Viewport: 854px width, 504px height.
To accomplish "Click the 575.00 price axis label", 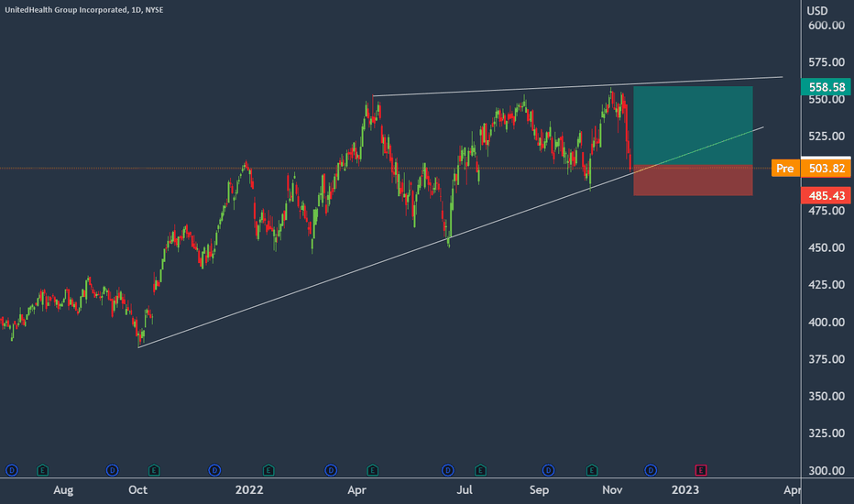I will pos(827,62).
